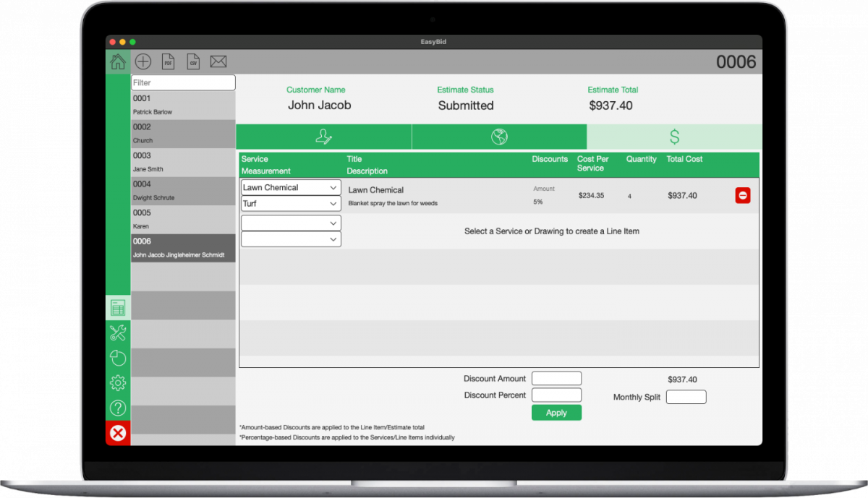Open the Turf measurement dropdown
The image size is (868, 498).
tap(291, 203)
